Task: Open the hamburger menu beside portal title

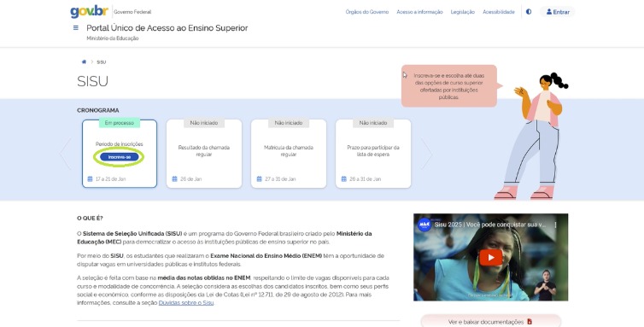Action: tap(75, 28)
